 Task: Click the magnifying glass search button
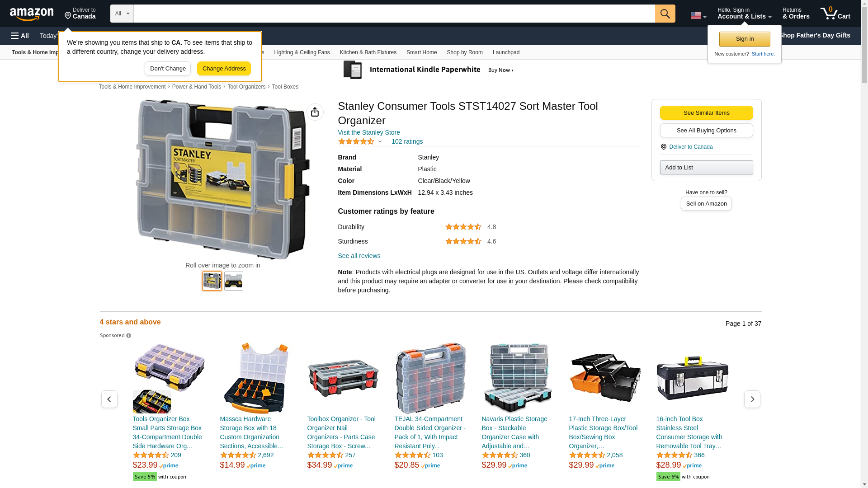(665, 14)
